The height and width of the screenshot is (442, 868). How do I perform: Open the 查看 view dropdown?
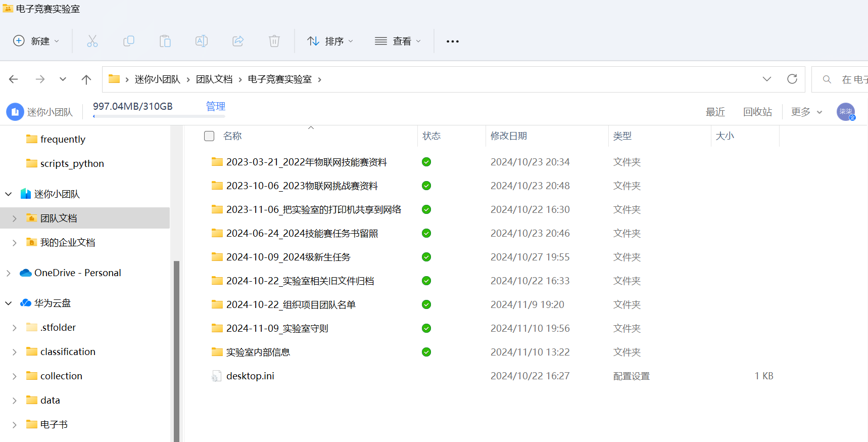pyautogui.click(x=398, y=41)
